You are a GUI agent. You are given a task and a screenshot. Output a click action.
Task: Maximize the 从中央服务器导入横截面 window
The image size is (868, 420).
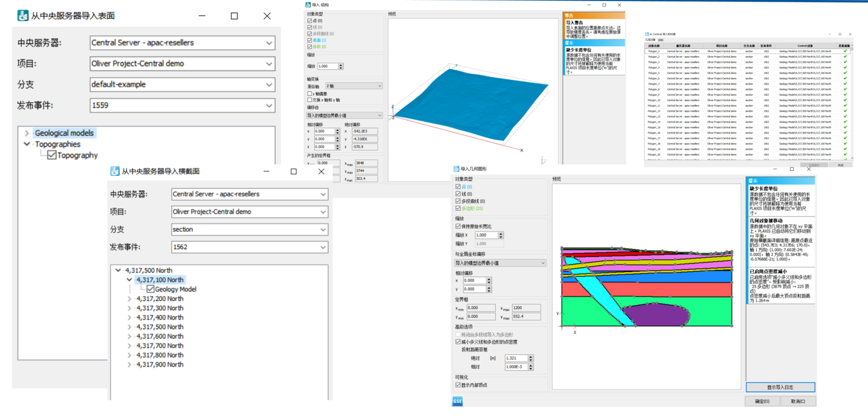[293, 171]
